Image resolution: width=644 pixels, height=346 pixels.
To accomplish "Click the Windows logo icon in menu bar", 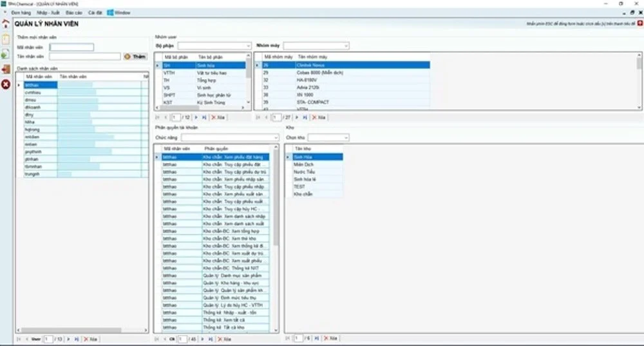I will click(x=110, y=13).
